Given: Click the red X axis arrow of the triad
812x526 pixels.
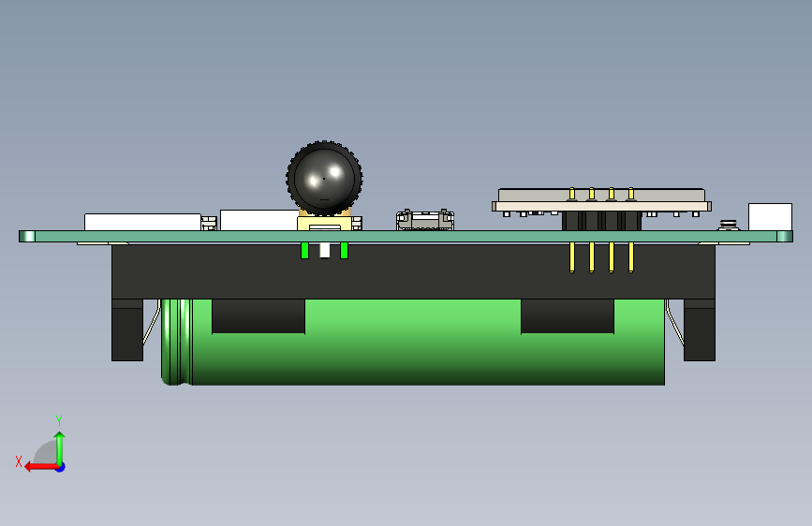Looking at the screenshot, I should (x=41, y=467).
